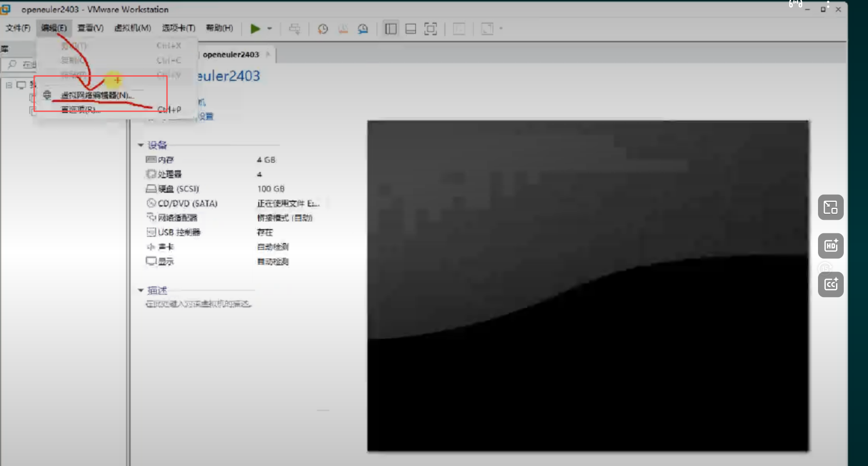This screenshot has height=466, width=868.
Task: Toggle the library sidebar toolbar icon
Action: click(391, 29)
